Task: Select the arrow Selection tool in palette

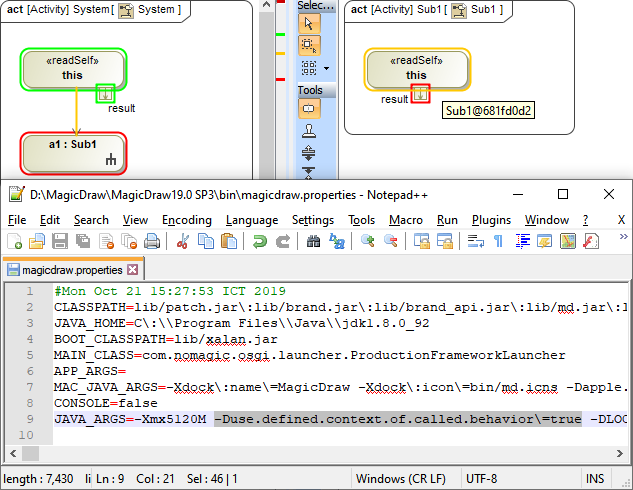Action: (x=310, y=22)
